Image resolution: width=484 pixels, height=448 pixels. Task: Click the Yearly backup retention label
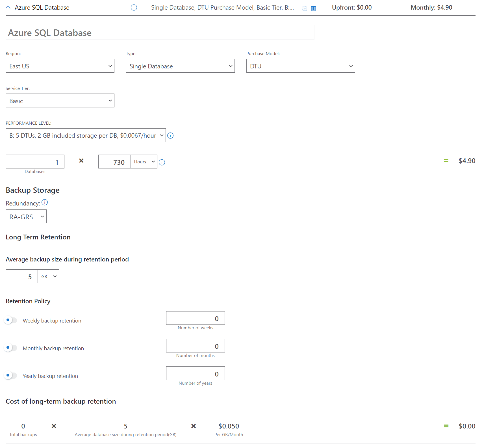point(50,376)
